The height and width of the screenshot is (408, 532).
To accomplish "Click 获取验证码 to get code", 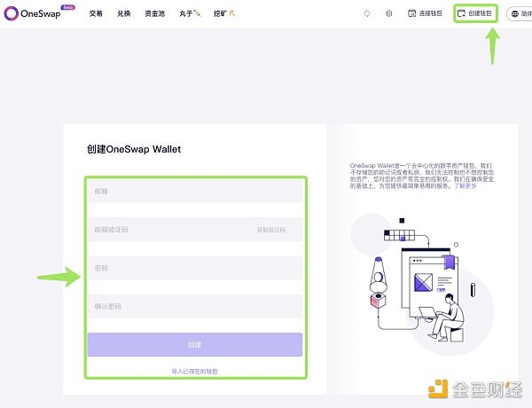I will click(x=271, y=230).
